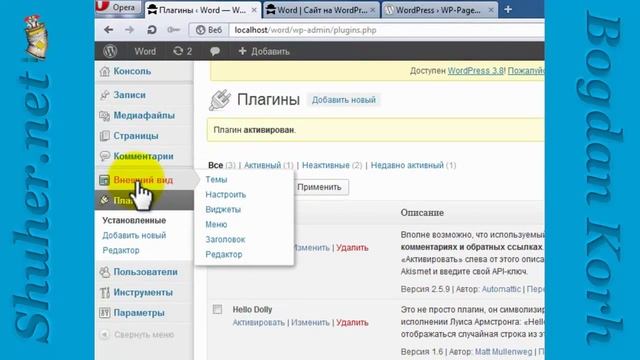Image resolution: width=640 pixels, height=360 pixels.
Task: Click the Консоль house icon
Action: click(x=104, y=71)
